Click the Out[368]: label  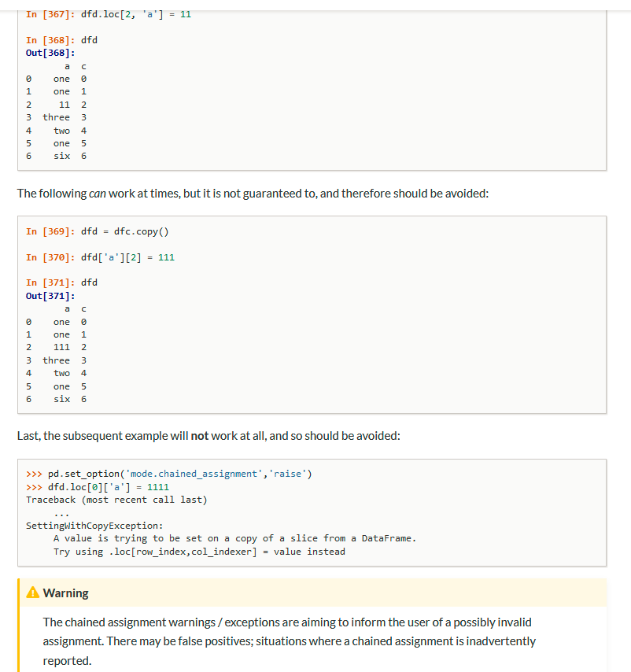click(50, 54)
